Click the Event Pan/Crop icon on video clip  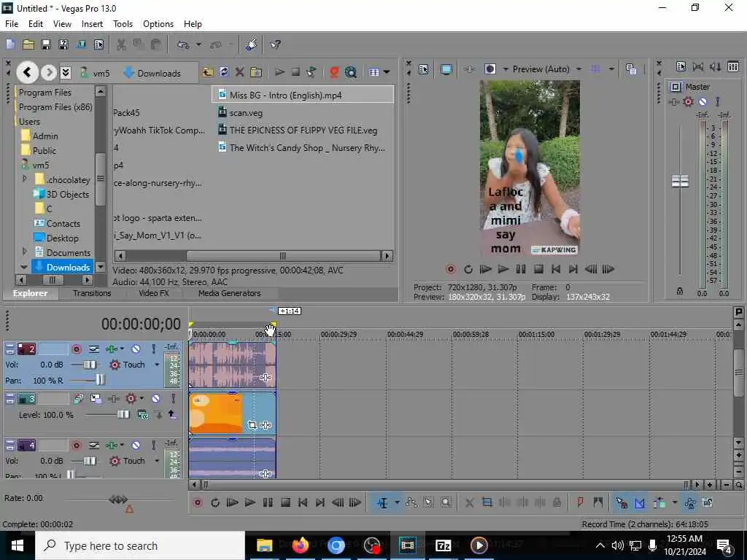point(252,425)
